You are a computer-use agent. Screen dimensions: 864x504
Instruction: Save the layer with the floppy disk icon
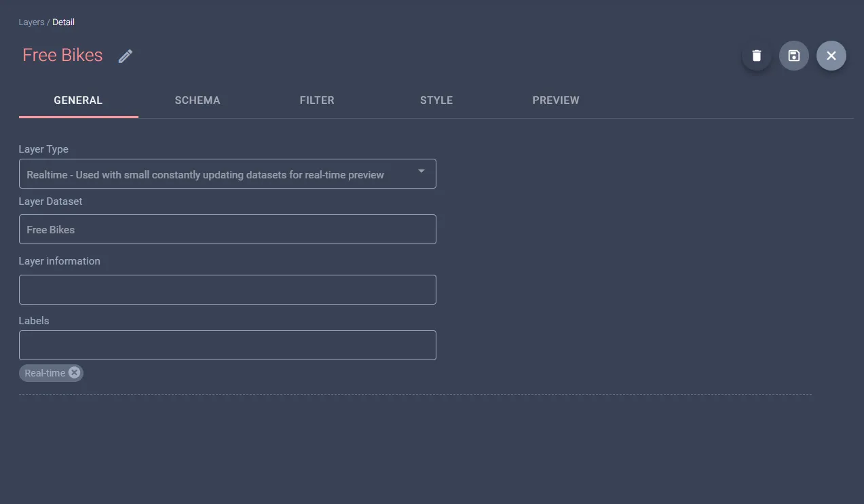794,56
